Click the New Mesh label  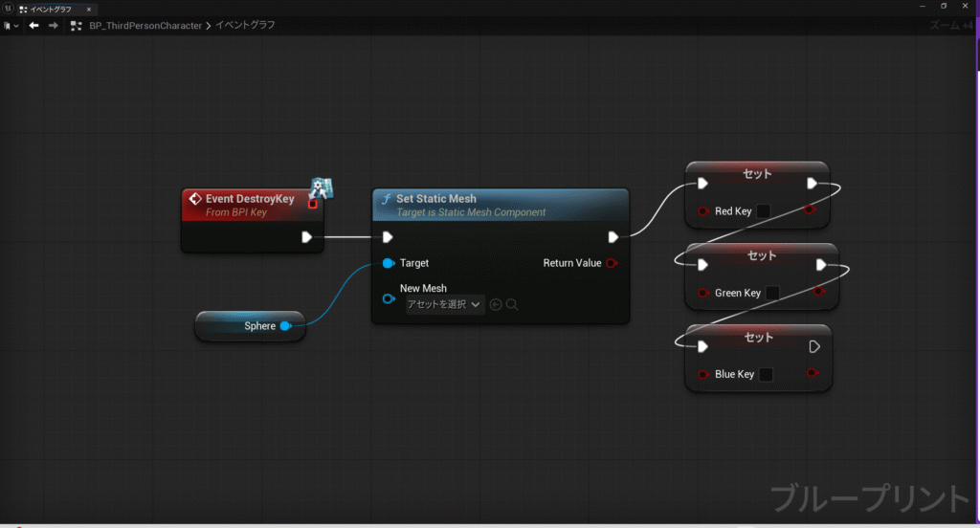[423, 288]
